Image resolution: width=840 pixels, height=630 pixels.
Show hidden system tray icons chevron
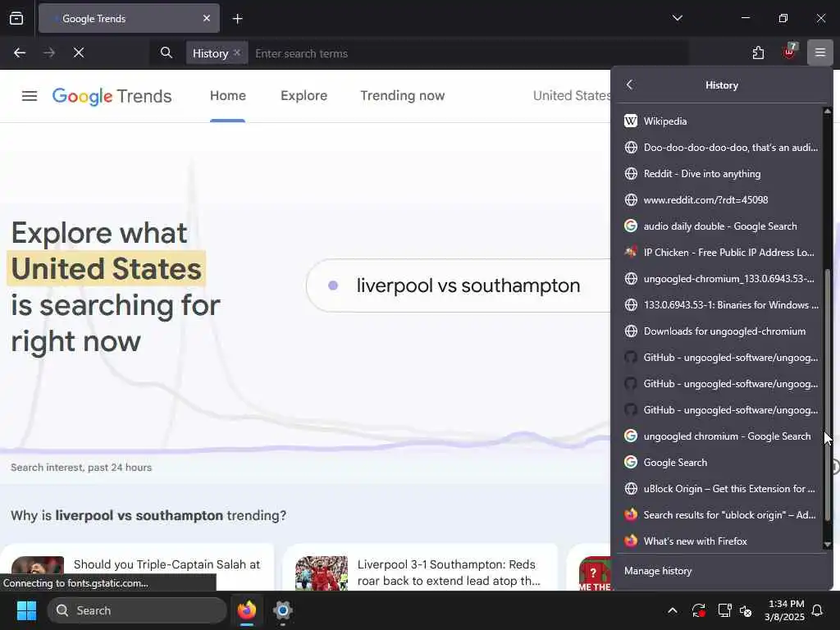tap(673, 610)
